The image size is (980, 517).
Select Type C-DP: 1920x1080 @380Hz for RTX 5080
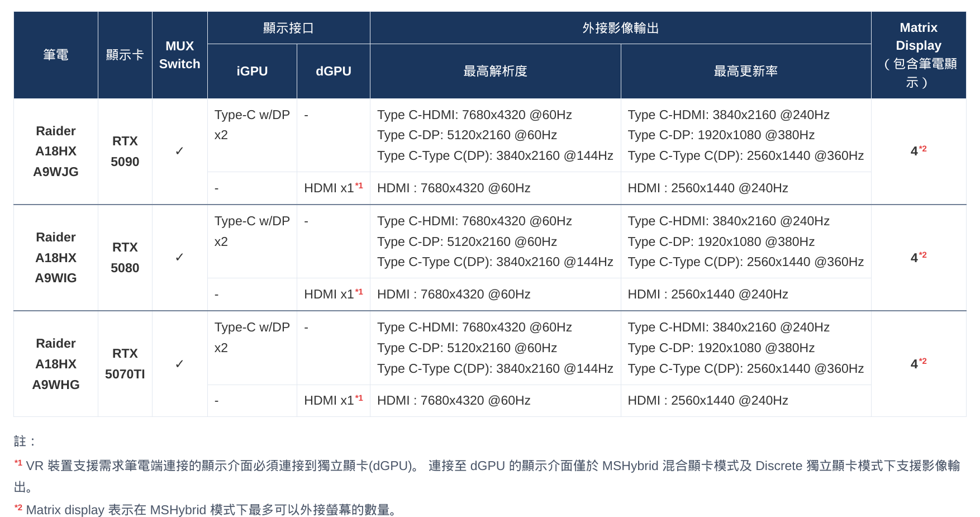pyautogui.click(x=721, y=241)
